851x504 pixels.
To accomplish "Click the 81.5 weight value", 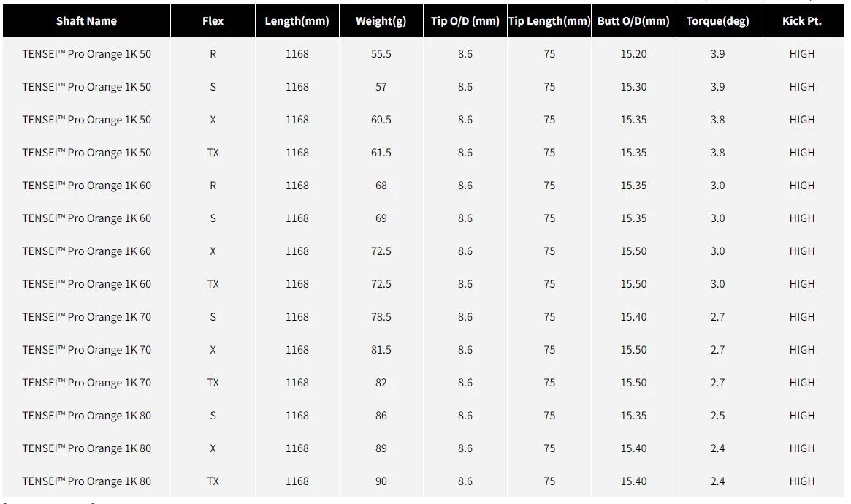I will 381,350.
